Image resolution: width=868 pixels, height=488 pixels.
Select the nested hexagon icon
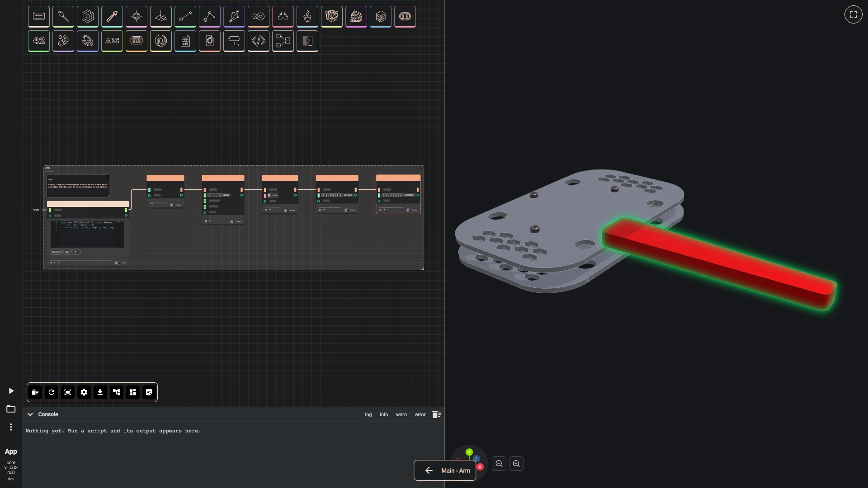(x=88, y=17)
